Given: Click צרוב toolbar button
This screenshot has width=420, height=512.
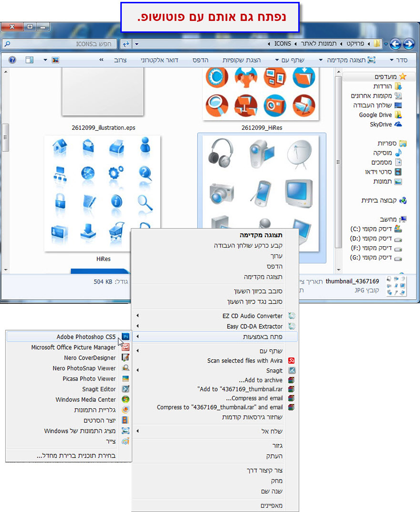Looking at the screenshot, I should [x=120, y=60].
